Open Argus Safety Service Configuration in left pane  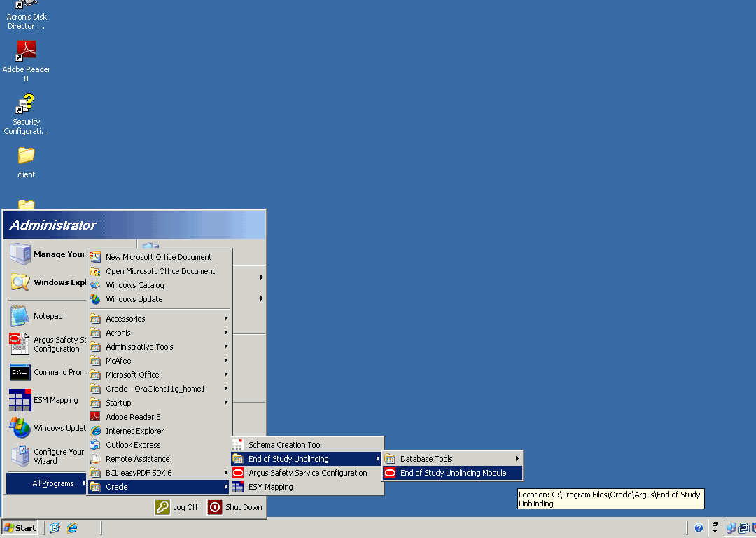[x=48, y=344]
